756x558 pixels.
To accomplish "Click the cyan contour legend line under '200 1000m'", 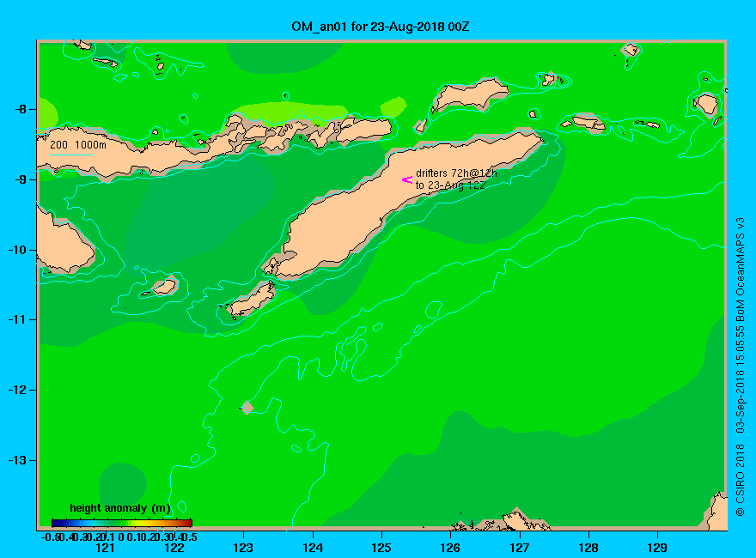I will tap(70, 155).
